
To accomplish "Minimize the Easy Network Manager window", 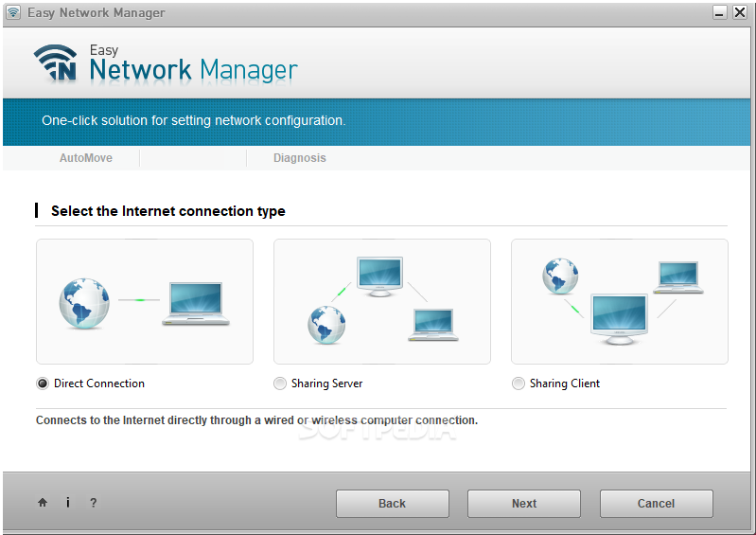I will (x=719, y=12).
